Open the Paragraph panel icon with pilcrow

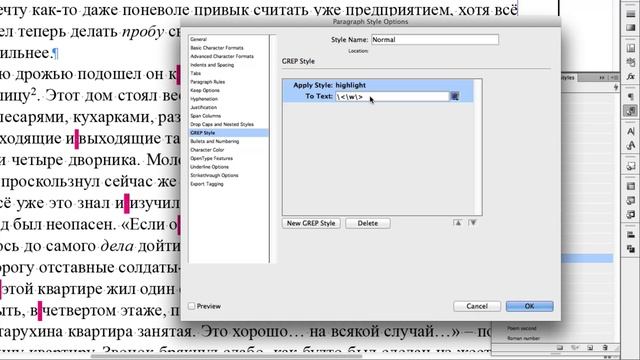631,96
